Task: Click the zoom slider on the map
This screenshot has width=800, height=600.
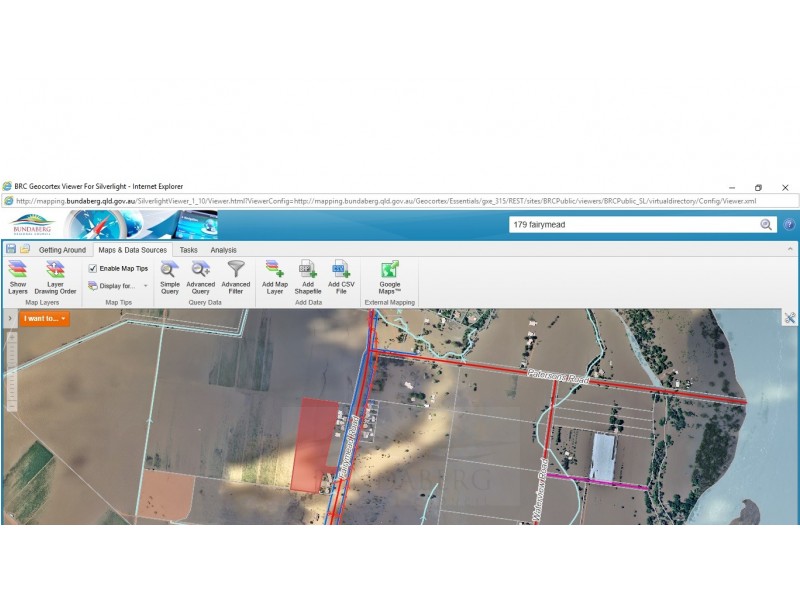Action: coord(12,370)
